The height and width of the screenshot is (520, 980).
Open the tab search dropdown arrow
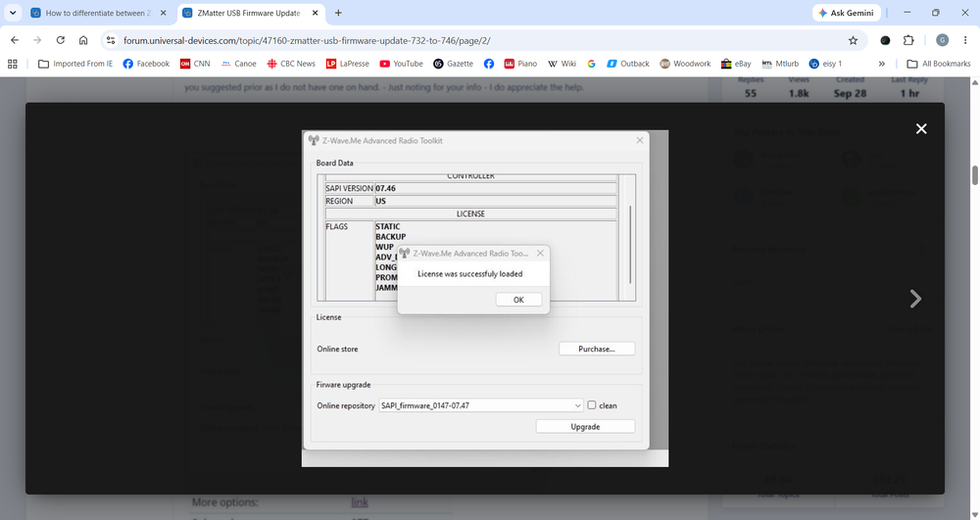(x=13, y=13)
